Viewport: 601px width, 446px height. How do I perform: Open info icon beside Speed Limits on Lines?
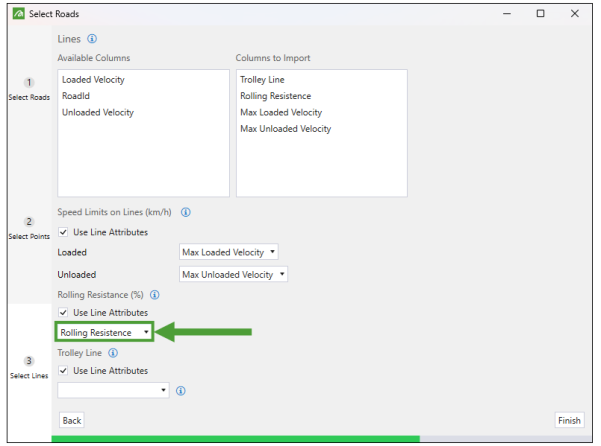[186, 212]
